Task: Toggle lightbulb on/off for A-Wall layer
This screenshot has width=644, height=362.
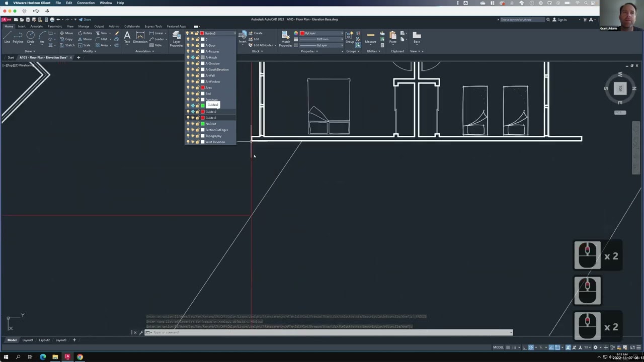Action: (188, 75)
